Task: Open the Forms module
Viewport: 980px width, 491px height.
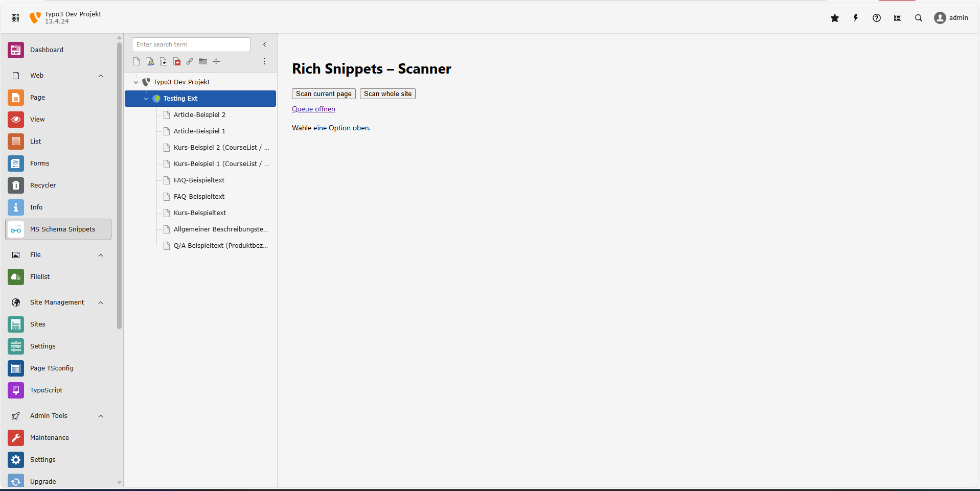Action: coord(39,163)
